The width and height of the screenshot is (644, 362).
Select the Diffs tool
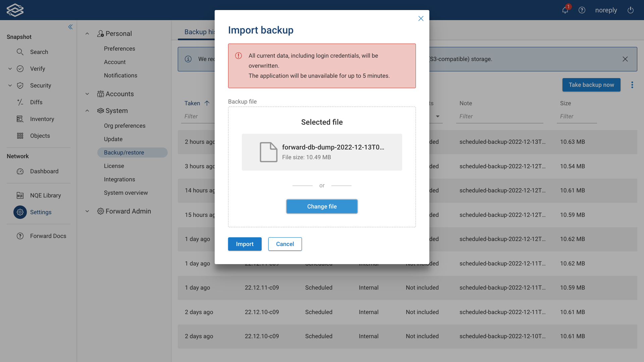point(36,102)
